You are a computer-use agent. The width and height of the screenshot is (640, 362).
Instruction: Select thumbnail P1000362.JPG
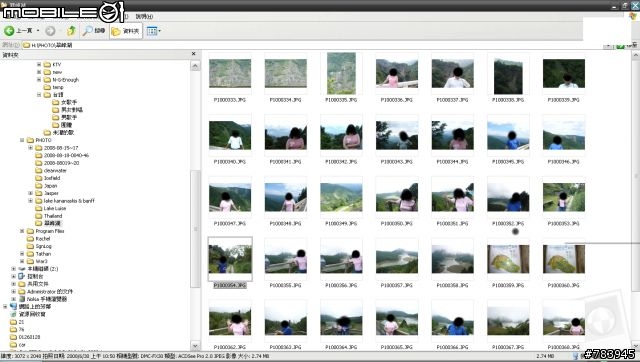230,321
